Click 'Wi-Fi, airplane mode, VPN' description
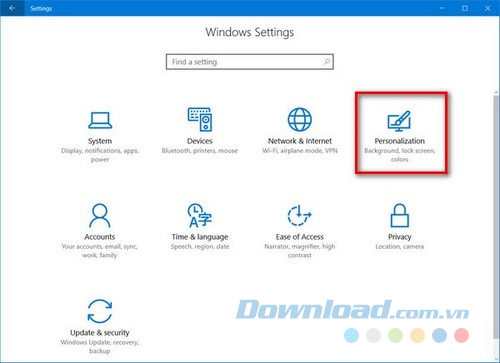 [300, 151]
